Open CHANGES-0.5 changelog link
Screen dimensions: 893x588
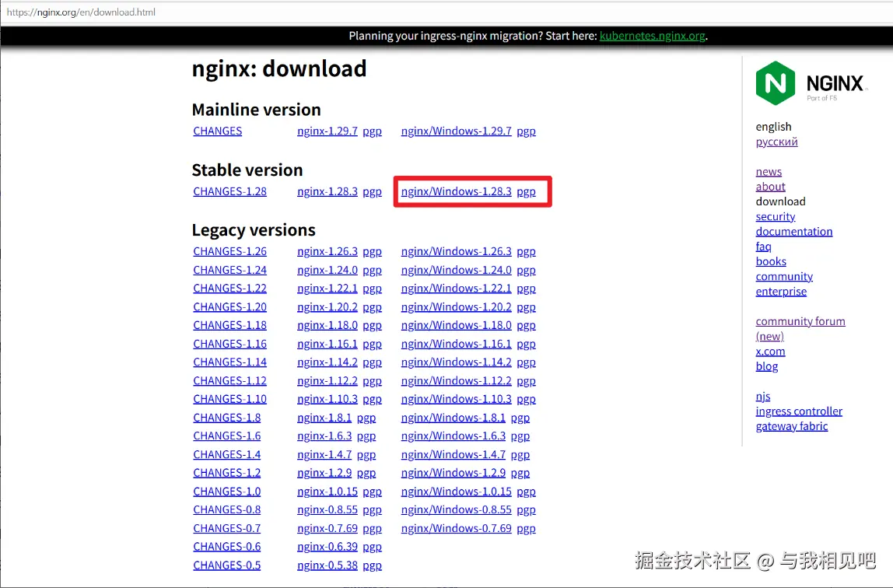click(x=226, y=565)
